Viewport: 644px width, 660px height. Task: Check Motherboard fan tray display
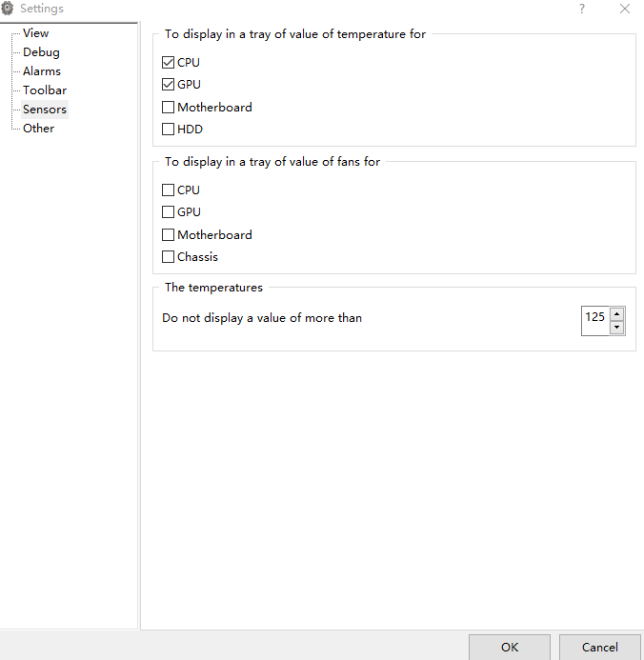(168, 234)
